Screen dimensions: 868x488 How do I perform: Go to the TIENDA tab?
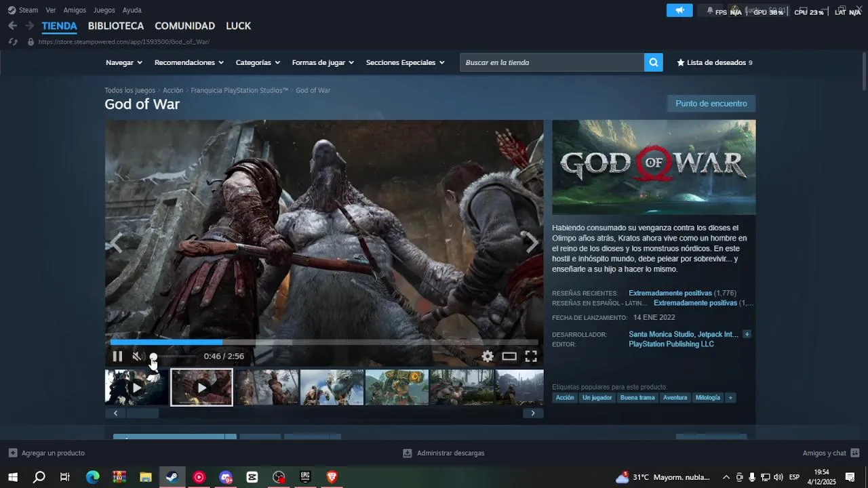point(60,26)
